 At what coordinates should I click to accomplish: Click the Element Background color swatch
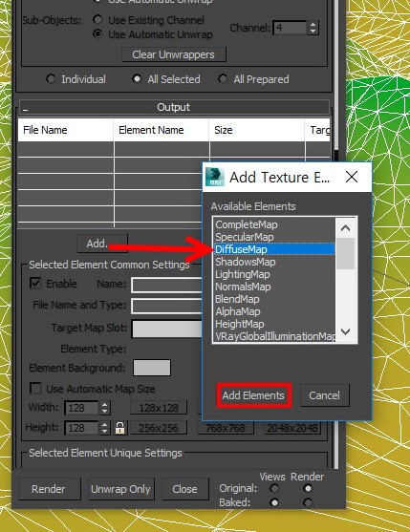(152, 368)
